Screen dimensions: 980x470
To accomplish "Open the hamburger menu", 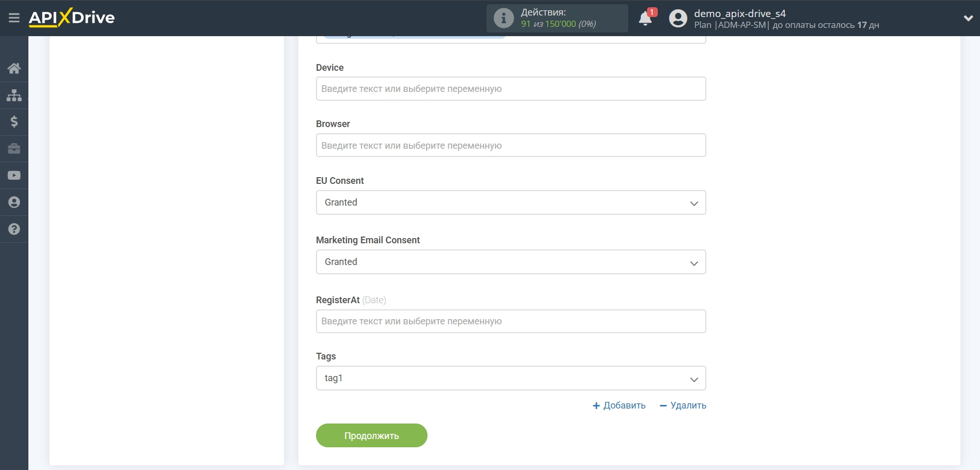I will tap(14, 18).
